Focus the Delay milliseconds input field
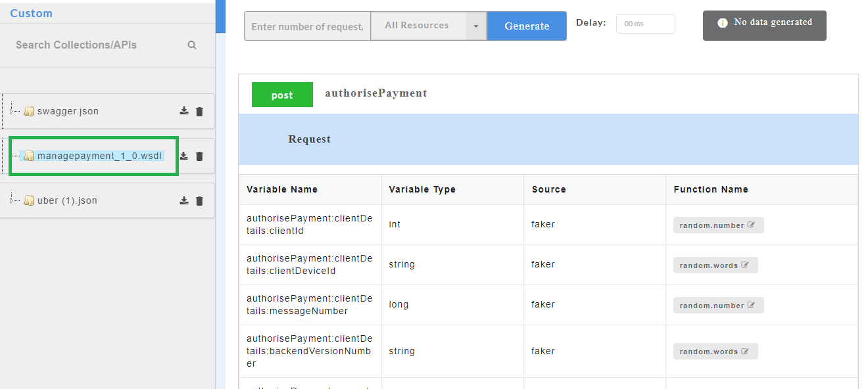Image resolution: width=868 pixels, height=389 pixels. pyautogui.click(x=645, y=24)
